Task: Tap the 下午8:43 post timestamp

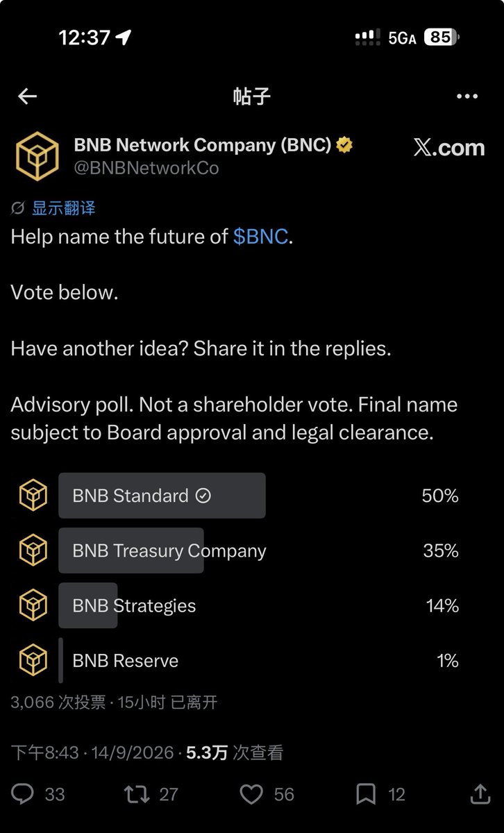Action: pyautogui.click(x=45, y=752)
